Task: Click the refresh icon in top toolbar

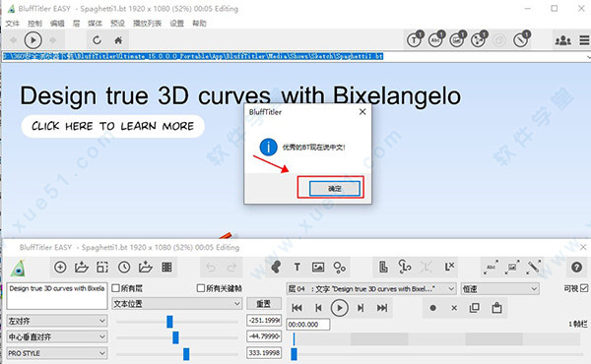Action: (x=97, y=40)
